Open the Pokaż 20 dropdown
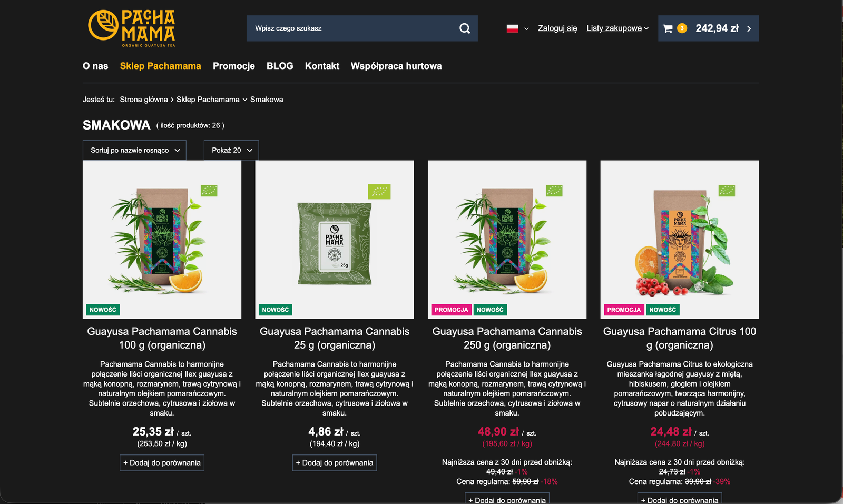The height and width of the screenshot is (504, 843). [x=231, y=150]
